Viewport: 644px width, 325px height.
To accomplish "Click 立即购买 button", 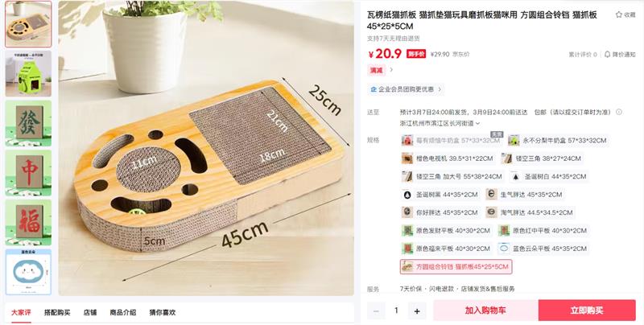I will click(x=587, y=311).
